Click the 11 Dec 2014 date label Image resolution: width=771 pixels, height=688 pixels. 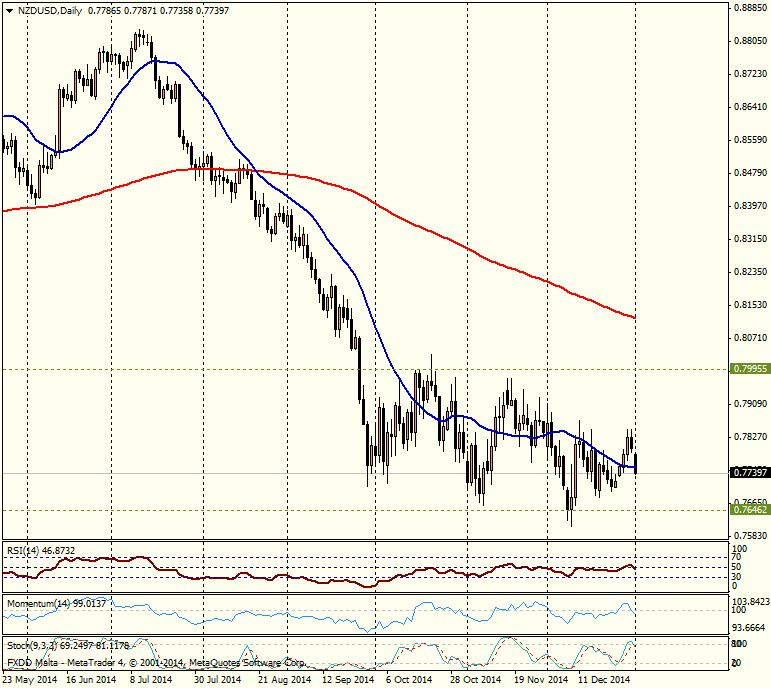(x=605, y=679)
